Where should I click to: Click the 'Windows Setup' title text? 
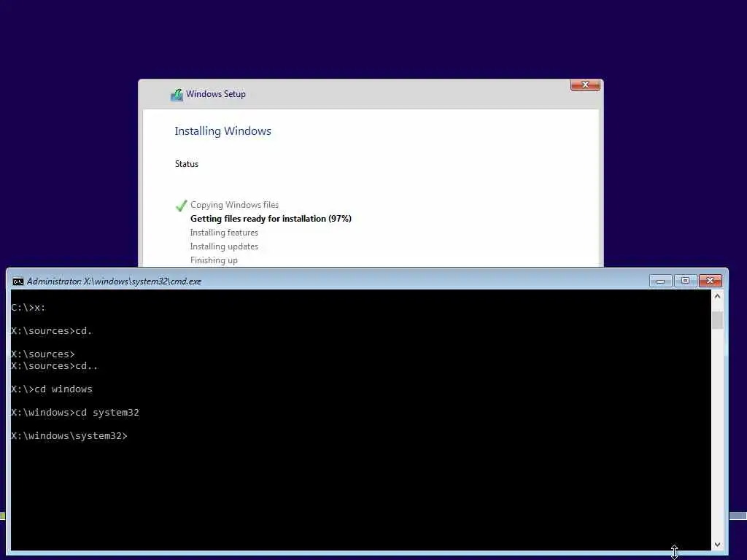pos(216,94)
